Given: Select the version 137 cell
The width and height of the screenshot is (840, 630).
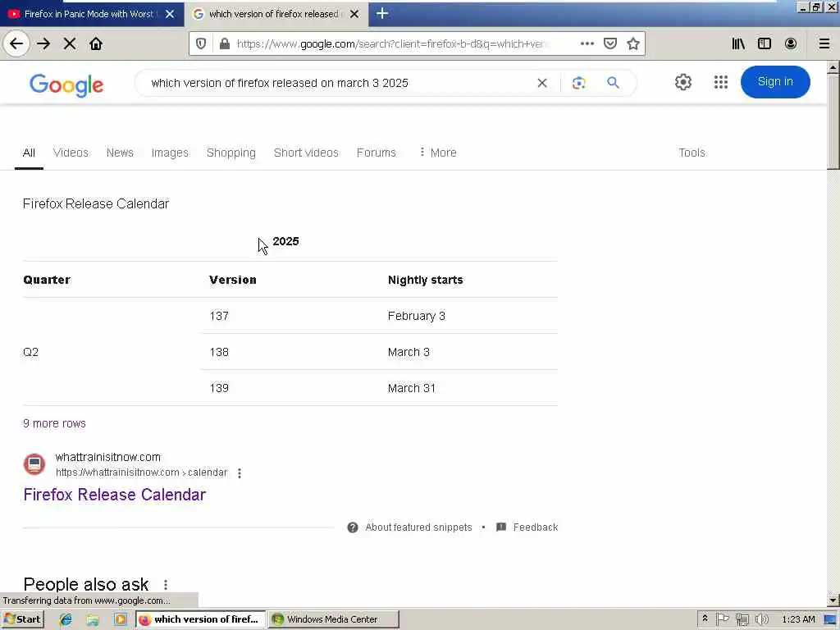Looking at the screenshot, I should [x=219, y=316].
